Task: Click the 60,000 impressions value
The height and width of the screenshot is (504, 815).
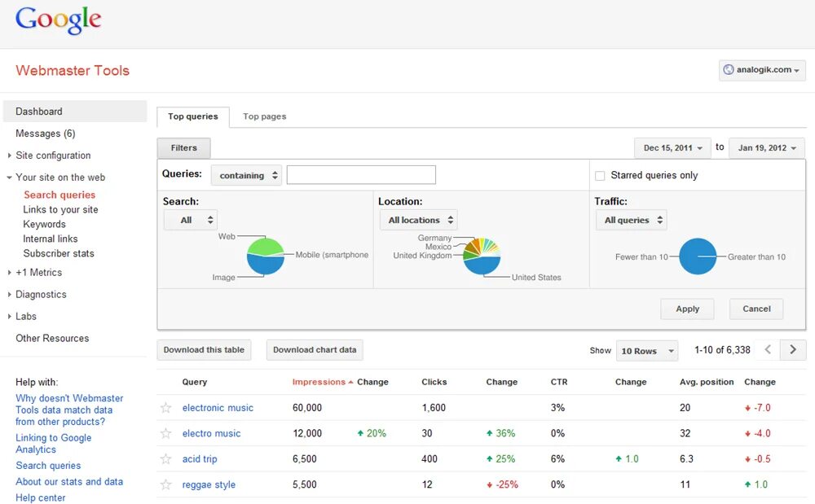Action: coord(306,407)
